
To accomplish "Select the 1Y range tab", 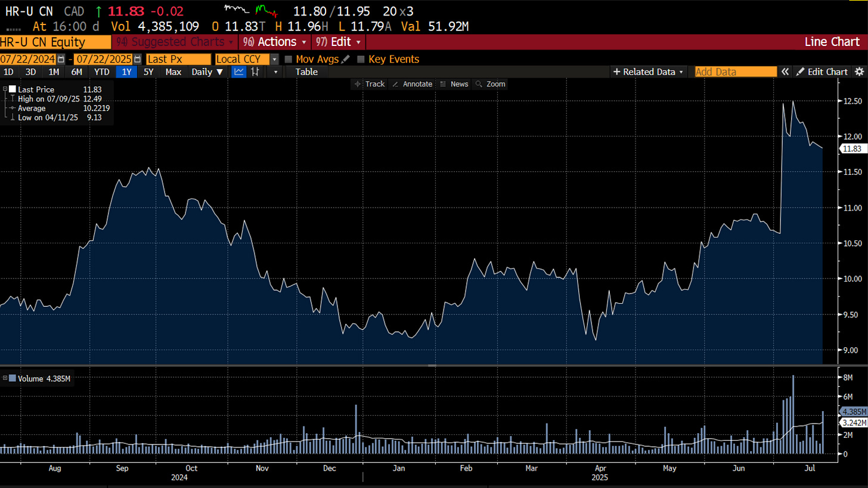I will click(127, 72).
